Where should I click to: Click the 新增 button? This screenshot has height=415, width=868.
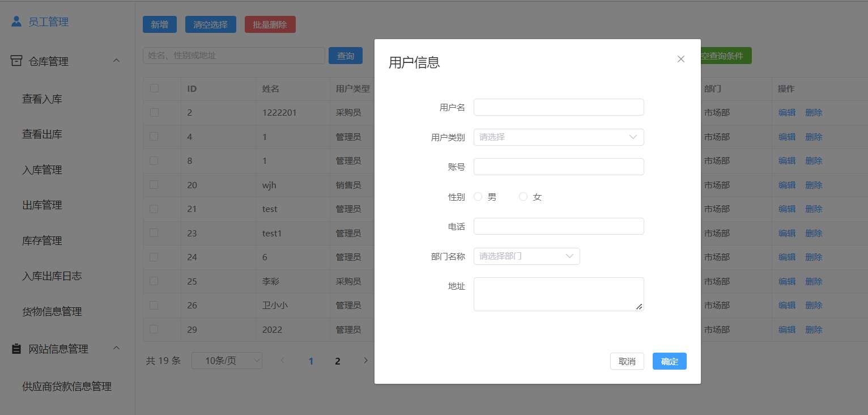pos(160,24)
